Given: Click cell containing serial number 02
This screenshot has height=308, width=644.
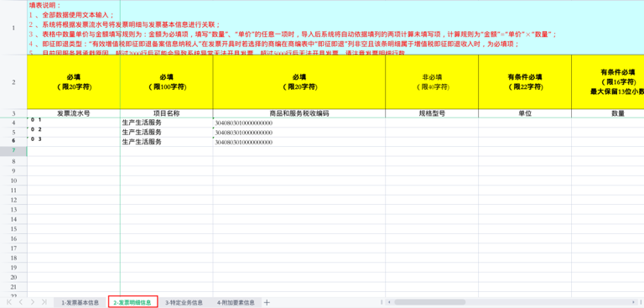Looking at the screenshot, I should (74, 132).
